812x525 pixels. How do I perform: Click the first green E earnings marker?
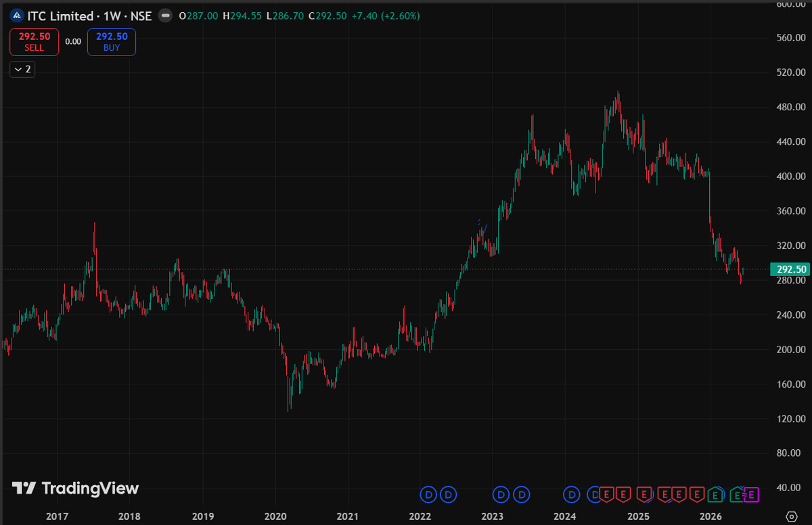pyautogui.click(x=715, y=495)
